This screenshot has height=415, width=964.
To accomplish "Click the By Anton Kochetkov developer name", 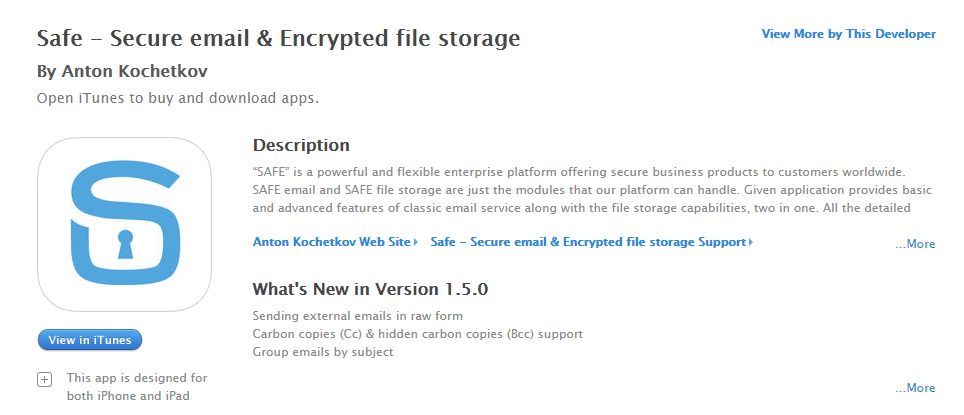I will pos(122,71).
